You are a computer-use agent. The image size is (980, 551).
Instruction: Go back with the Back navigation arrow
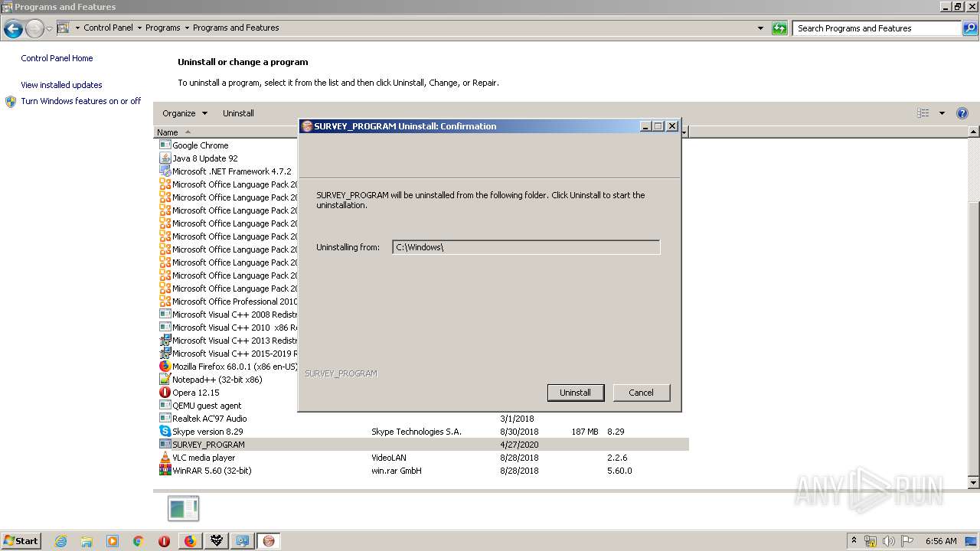tap(13, 28)
